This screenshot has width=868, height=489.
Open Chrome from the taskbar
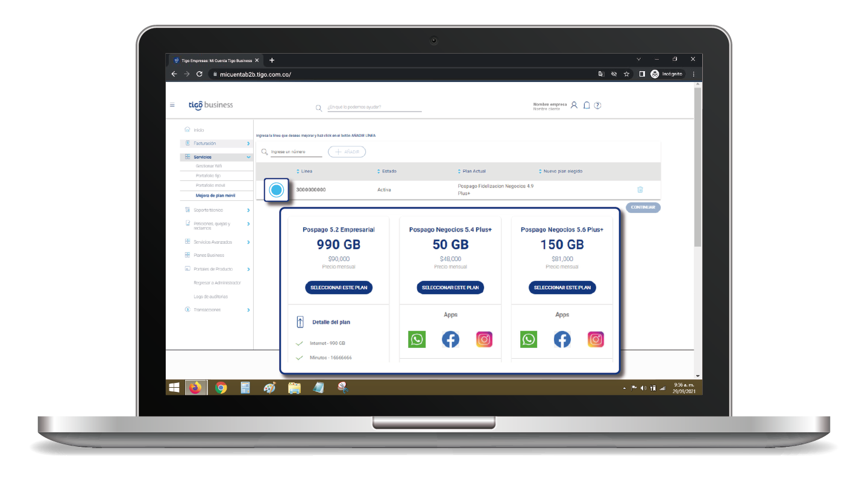[x=221, y=388]
